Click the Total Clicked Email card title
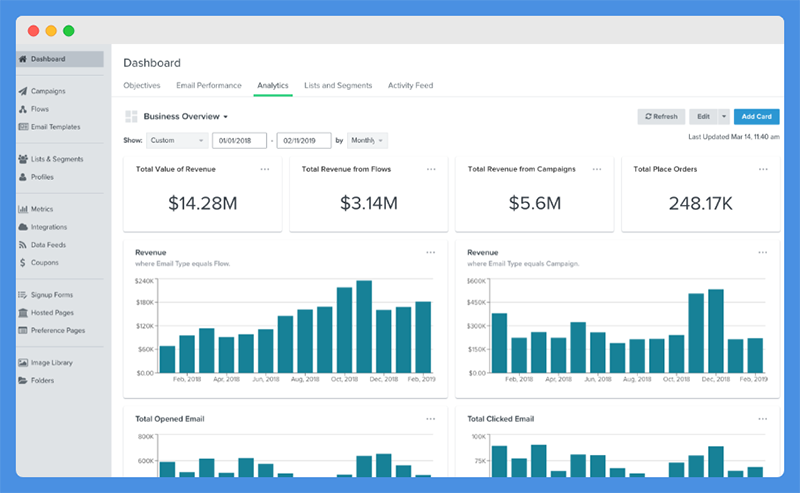 pos(501,419)
